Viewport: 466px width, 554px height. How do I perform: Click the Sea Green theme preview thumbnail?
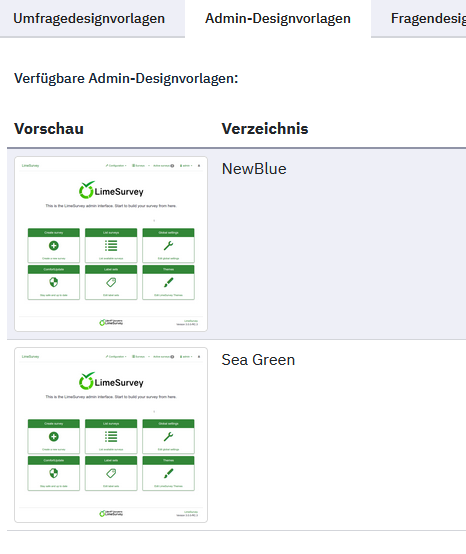click(111, 435)
